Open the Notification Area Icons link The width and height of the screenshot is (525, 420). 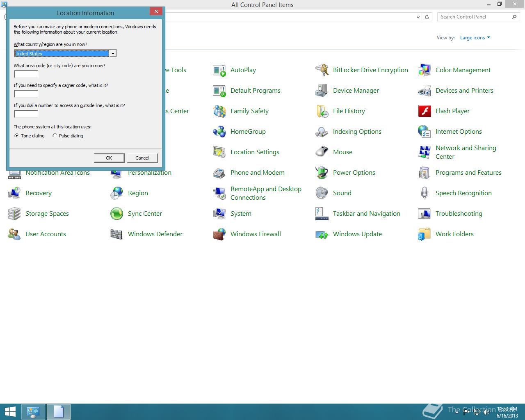coord(57,173)
